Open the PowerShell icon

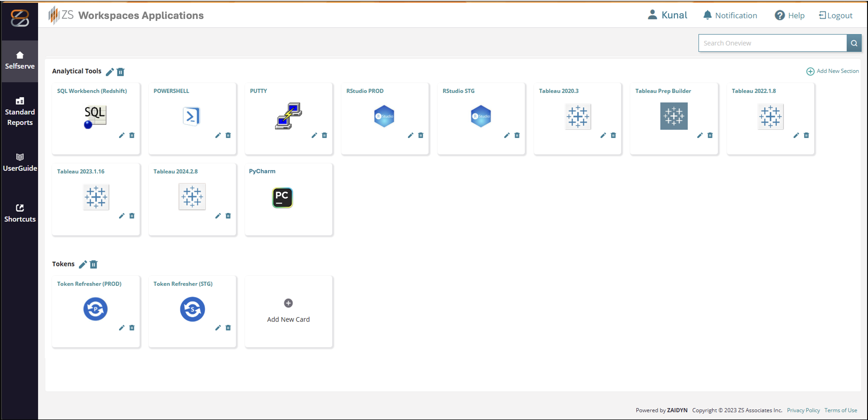coord(191,116)
